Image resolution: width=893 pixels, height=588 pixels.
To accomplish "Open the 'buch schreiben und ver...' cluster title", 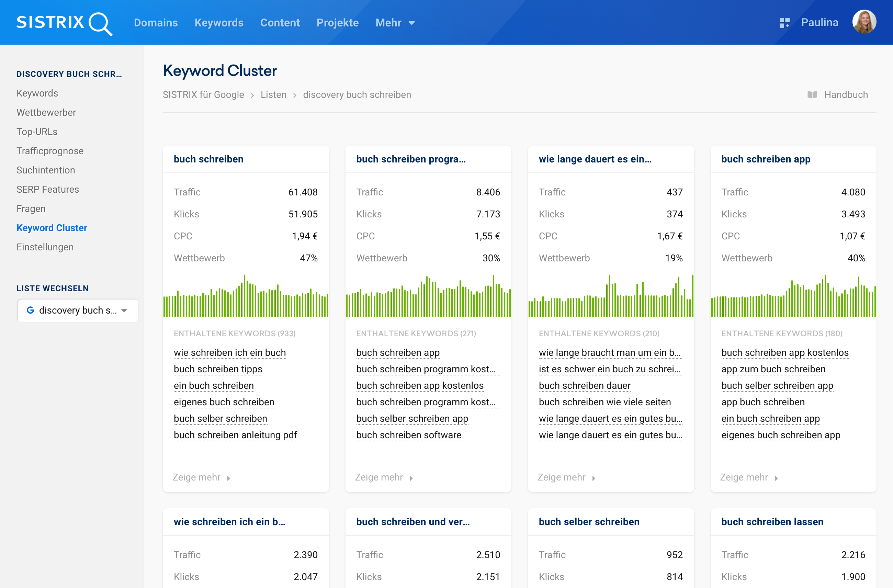I will 413,522.
